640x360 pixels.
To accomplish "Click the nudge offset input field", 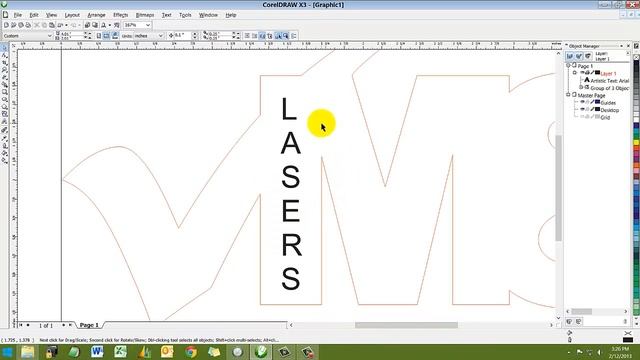I will [x=182, y=36].
